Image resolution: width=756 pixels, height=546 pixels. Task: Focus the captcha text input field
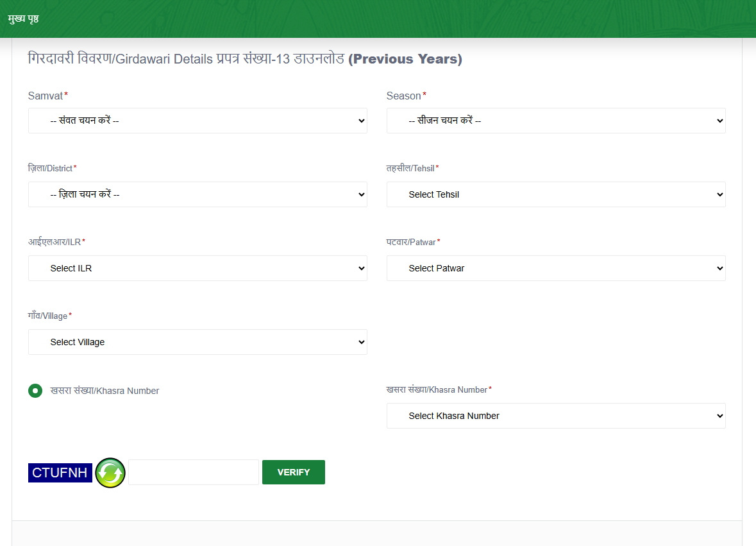tap(194, 472)
